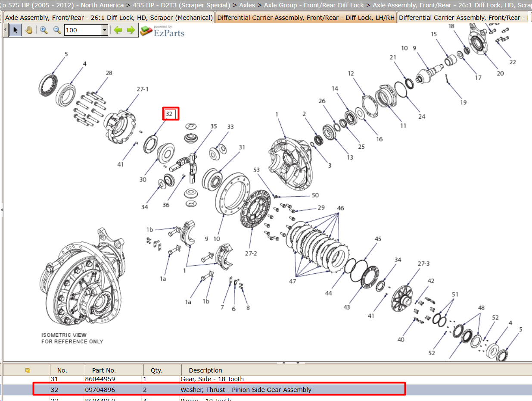Image resolution: width=532 pixels, height=401 pixels.
Task: Click part number 86044959
Action: [100, 379]
